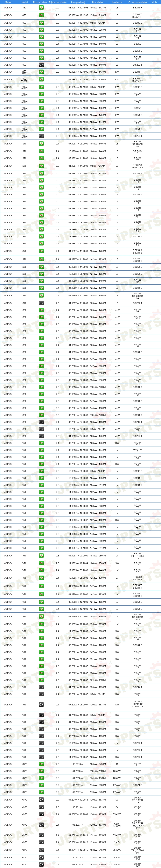Click the petrol icon for 850 B 5204 F LS

(41, 7)
